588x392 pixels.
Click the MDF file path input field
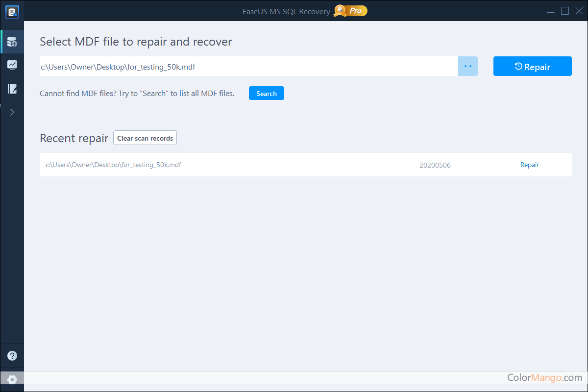(x=249, y=66)
